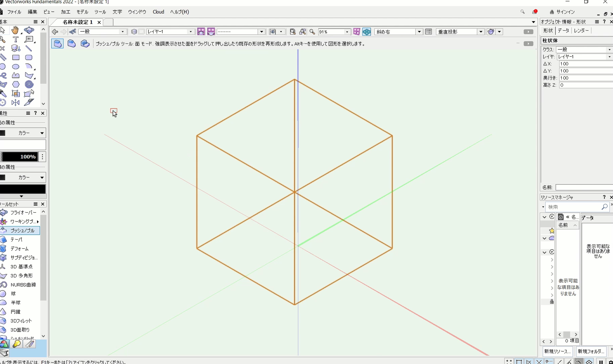Select the Rectangle tool

click(x=16, y=58)
